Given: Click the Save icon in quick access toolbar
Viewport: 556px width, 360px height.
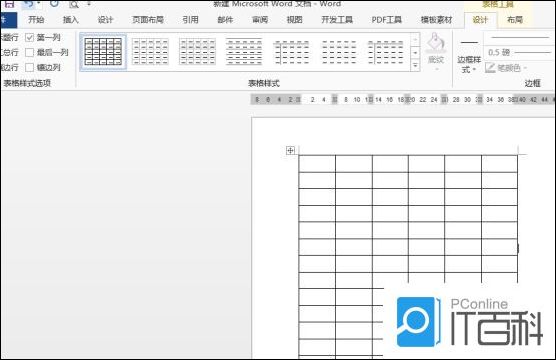Looking at the screenshot, I should (9, 4).
